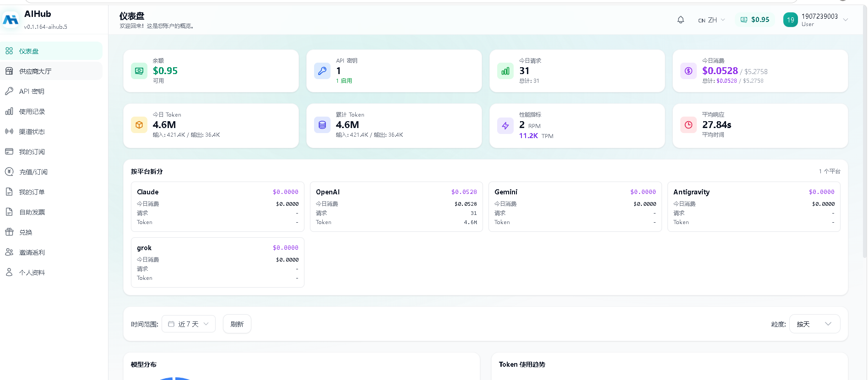The image size is (868, 380).
Task: Click the 今日请求 bar chart icon
Action: click(x=505, y=71)
